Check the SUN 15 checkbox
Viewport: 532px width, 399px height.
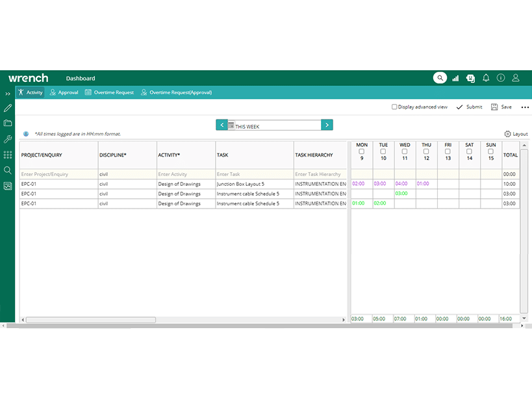point(490,151)
